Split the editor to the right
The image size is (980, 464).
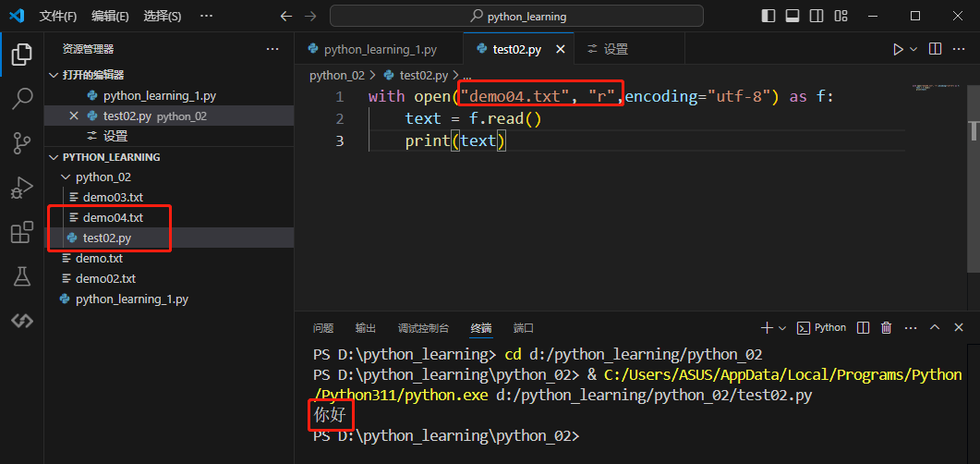(935, 49)
